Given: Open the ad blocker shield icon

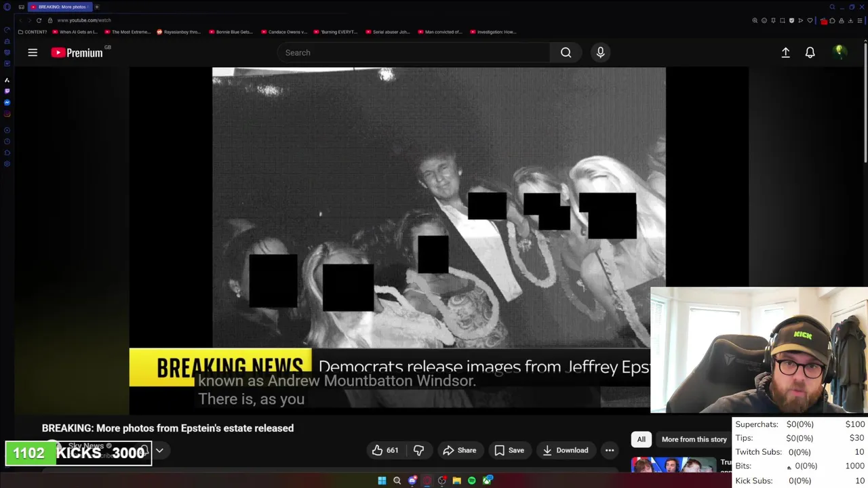Looking at the screenshot, I should [791, 20].
